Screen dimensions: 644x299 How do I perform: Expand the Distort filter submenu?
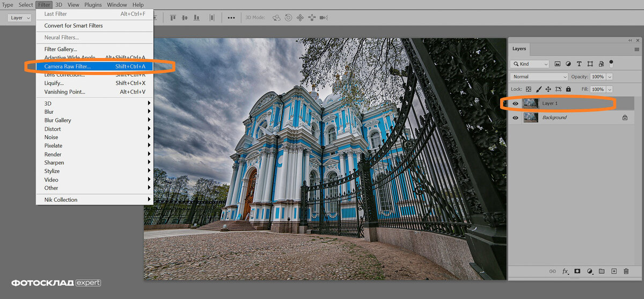(x=94, y=129)
